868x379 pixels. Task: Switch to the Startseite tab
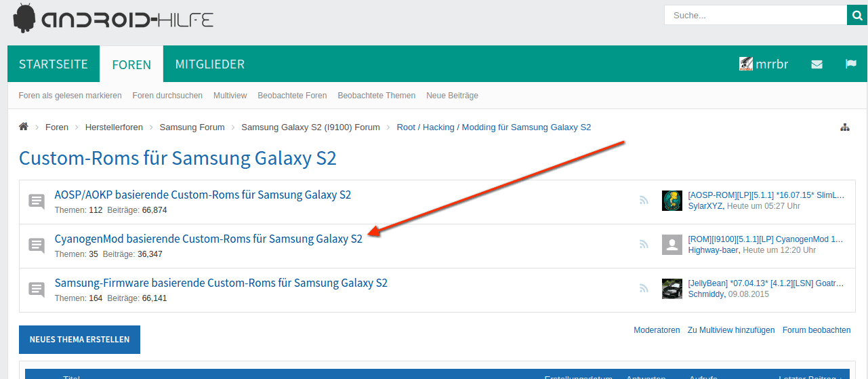coord(54,64)
